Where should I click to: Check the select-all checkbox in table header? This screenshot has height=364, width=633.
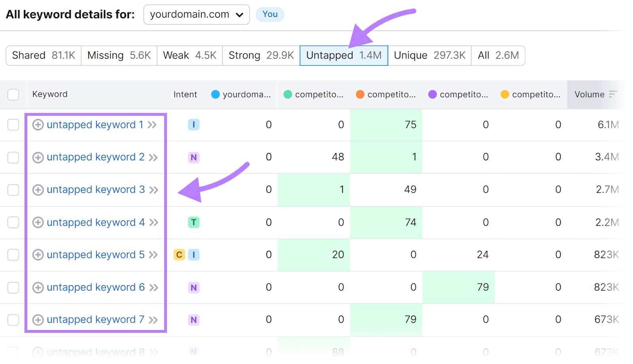[x=13, y=94]
